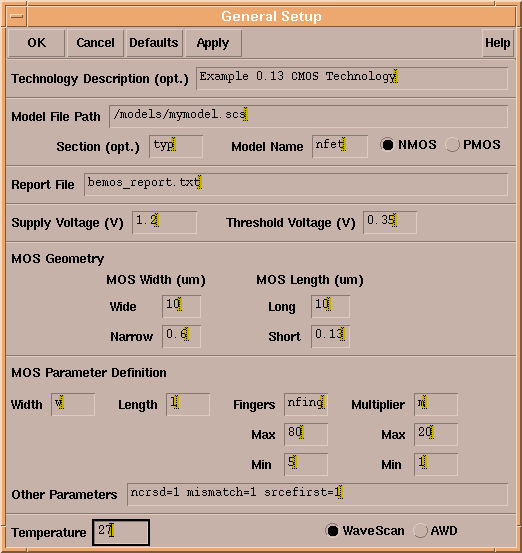Screen dimensions: 522x553
Task: Click the Apply button
Action: [213, 43]
